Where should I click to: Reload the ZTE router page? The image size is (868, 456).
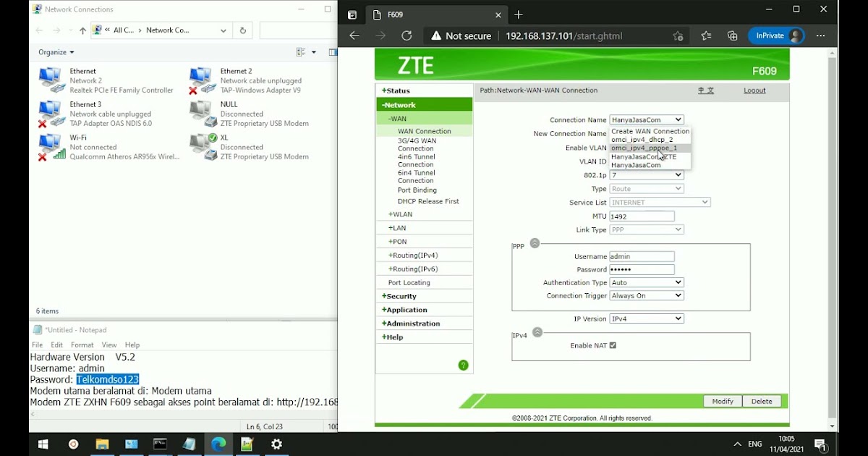point(407,35)
